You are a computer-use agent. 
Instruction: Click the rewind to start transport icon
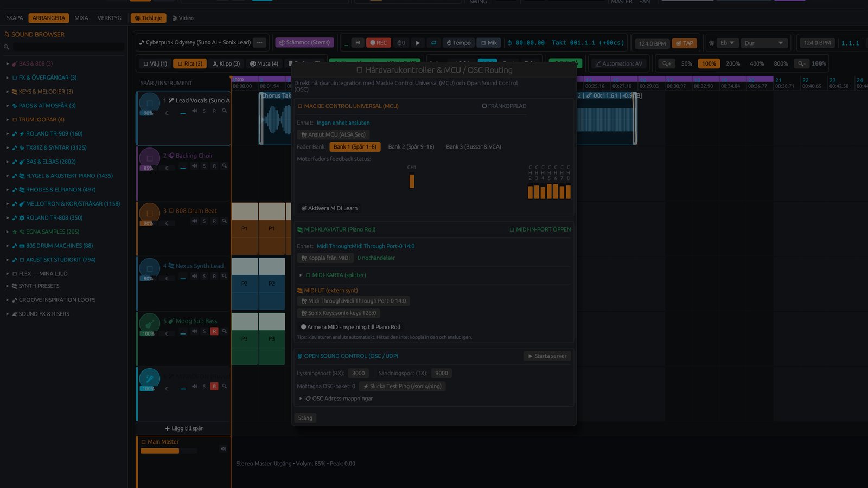358,43
